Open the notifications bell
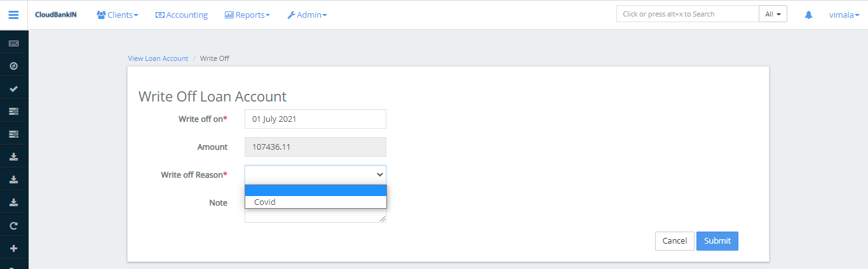Viewport: 868px width, 269px height. 808,15
